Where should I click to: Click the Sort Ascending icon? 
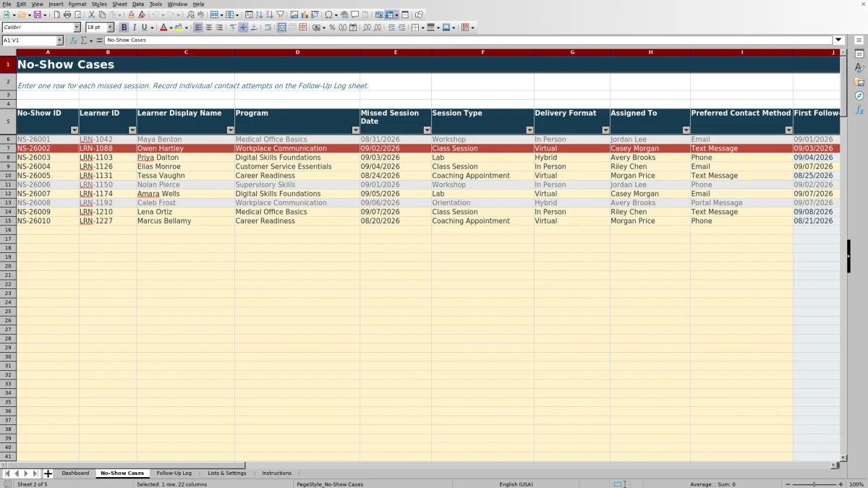[x=259, y=14]
